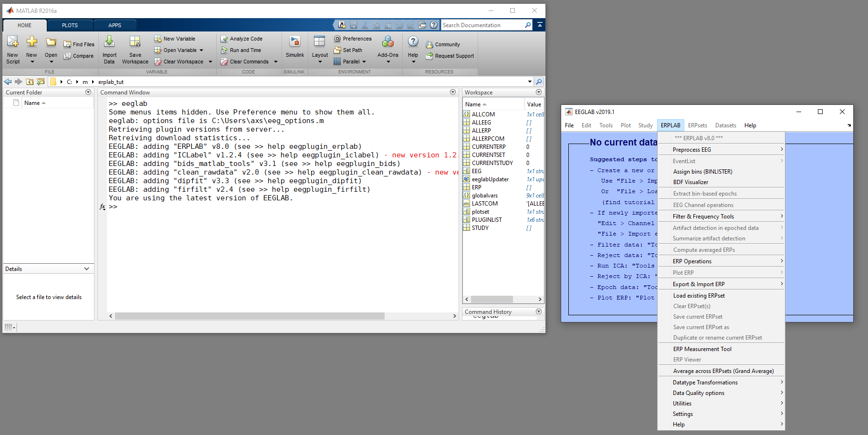Switch to the APPS tab
Viewport: 868px width, 435px height.
tap(115, 25)
